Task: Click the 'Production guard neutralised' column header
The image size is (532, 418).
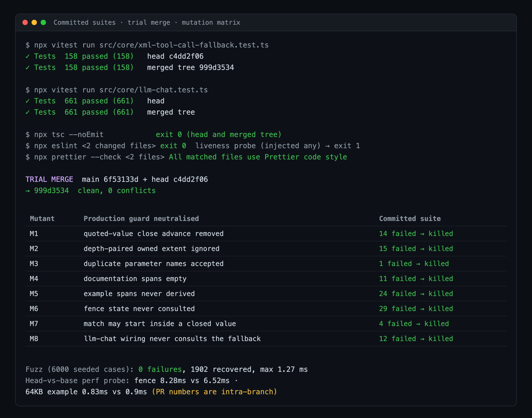Action: (x=141, y=218)
